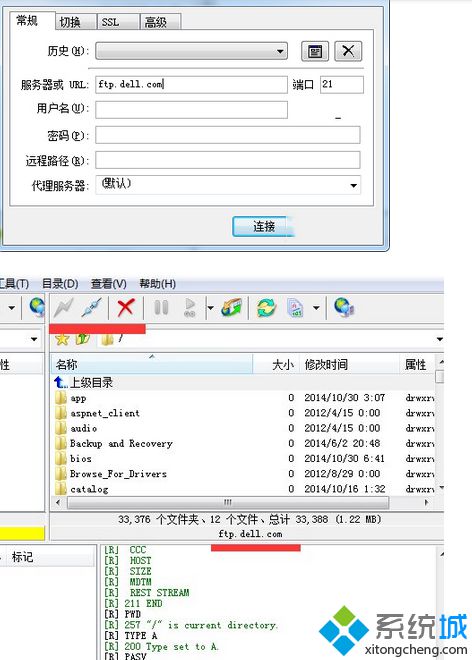Image resolution: width=472 pixels, height=660 pixels.
Task: Click the red X abort icon
Action: 125,308
